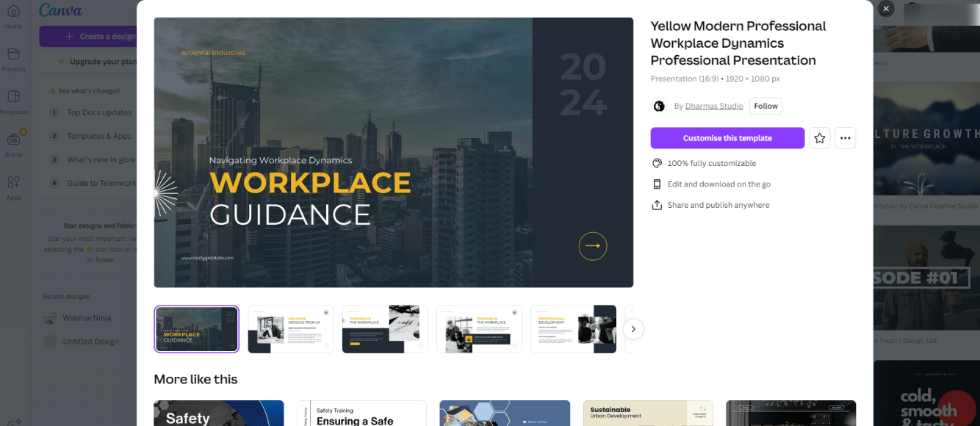Screen dimensions: 980x426
Task: Star this template as favorite
Action: [820, 138]
